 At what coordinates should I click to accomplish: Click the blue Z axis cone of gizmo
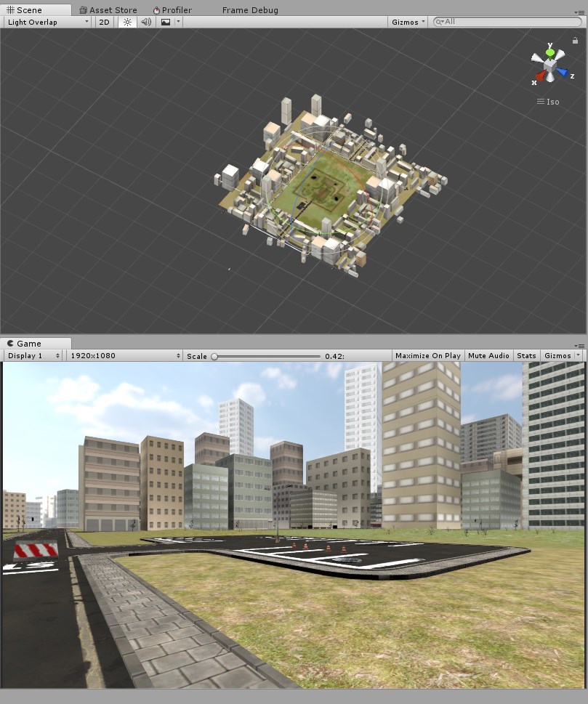563,72
